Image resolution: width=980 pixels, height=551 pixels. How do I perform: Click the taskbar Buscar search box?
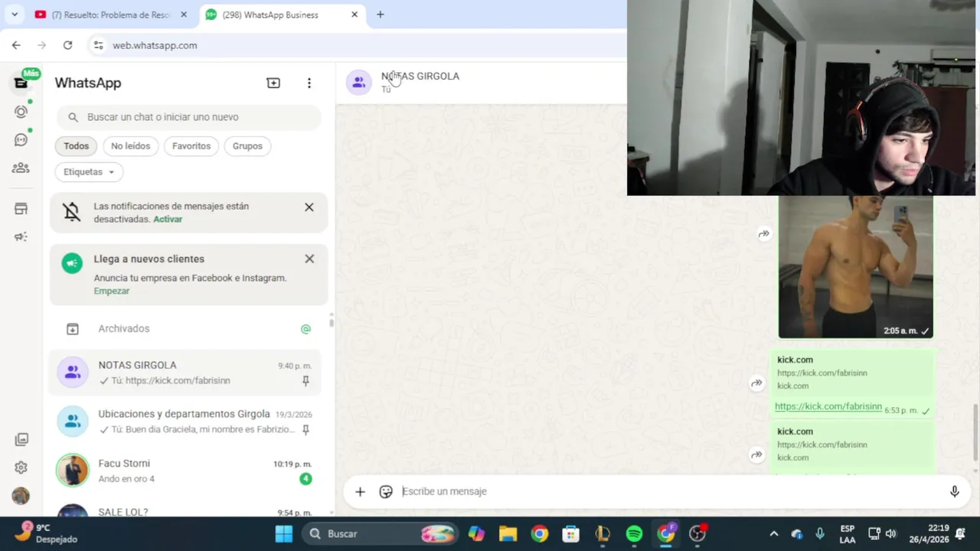tap(379, 533)
